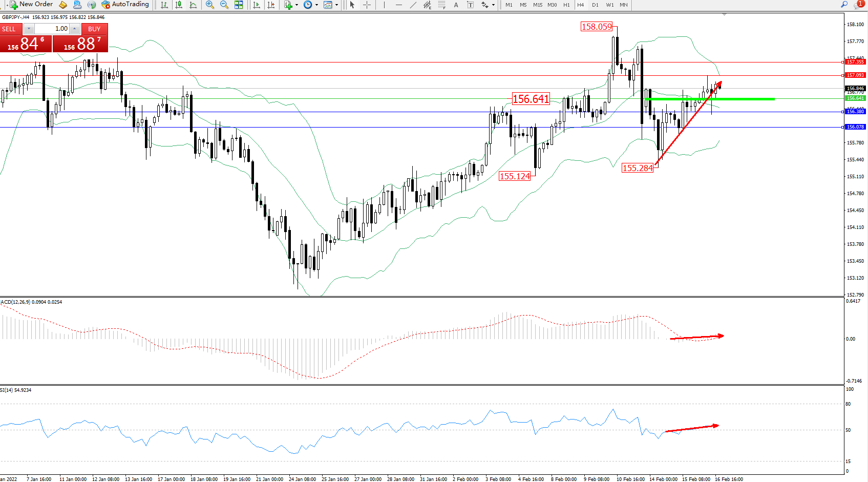Select the Fibonacci retracement tool
The width and height of the screenshot is (868, 482).
tap(441, 5)
